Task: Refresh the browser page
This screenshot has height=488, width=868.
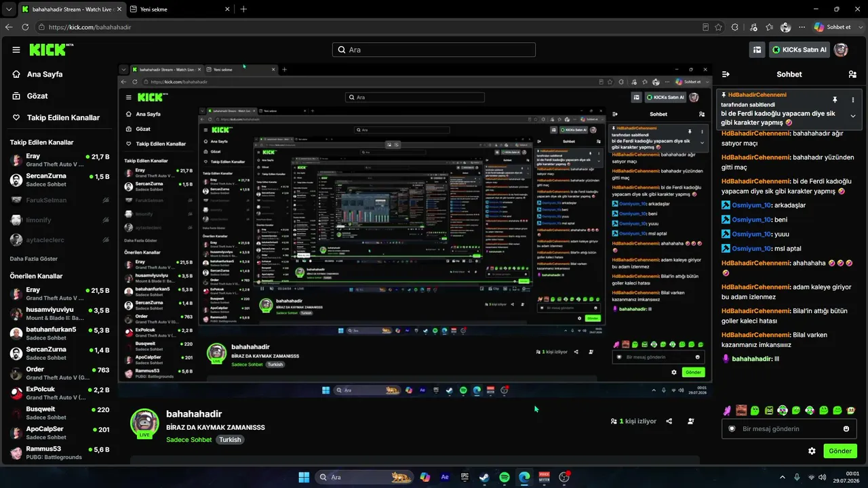Action: click(x=25, y=27)
